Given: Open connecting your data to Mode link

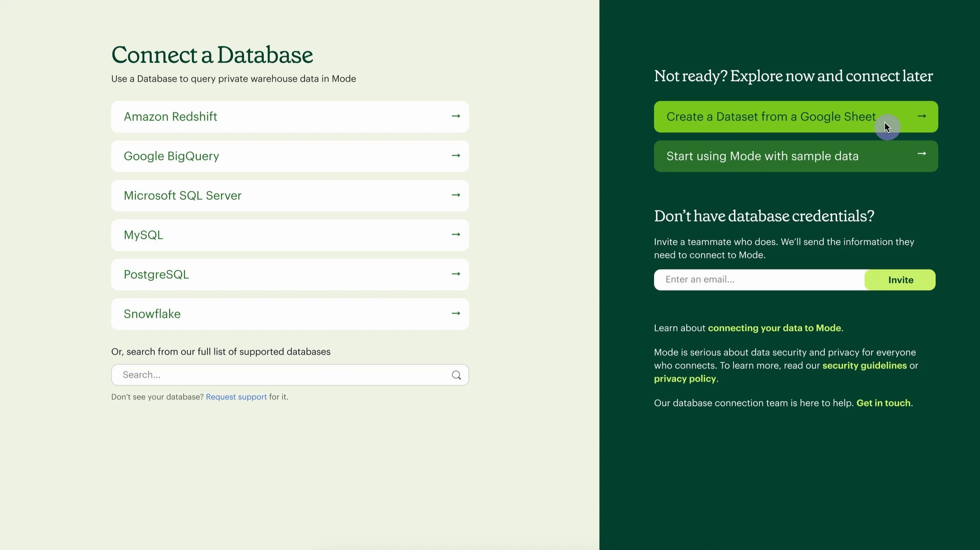Looking at the screenshot, I should tap(774, 328).
